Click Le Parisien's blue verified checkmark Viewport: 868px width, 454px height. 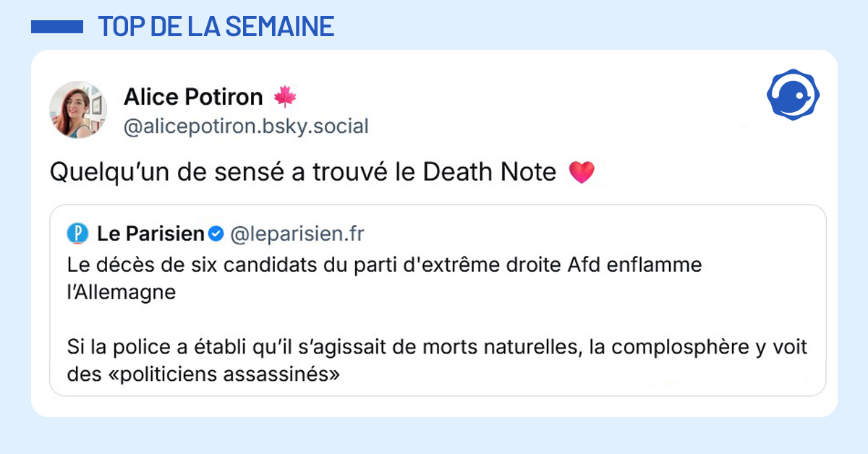click(x=216, y=234)
